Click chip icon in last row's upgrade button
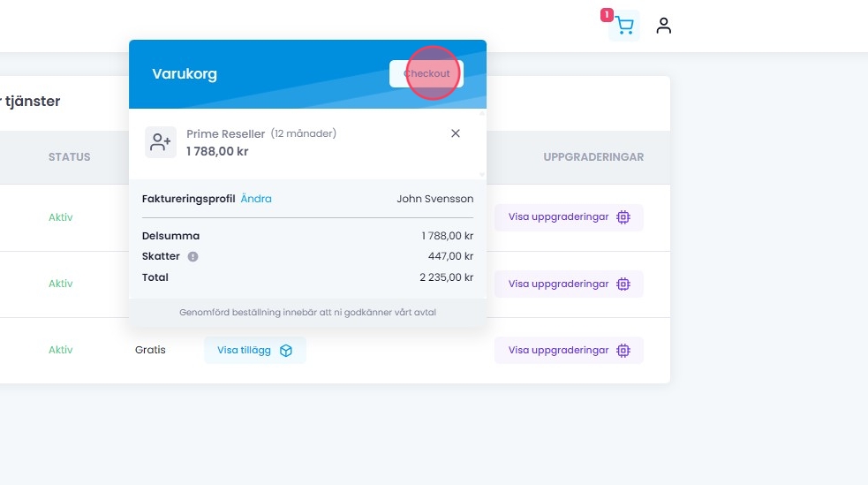 pyautogui.click(x=623, y=351)
